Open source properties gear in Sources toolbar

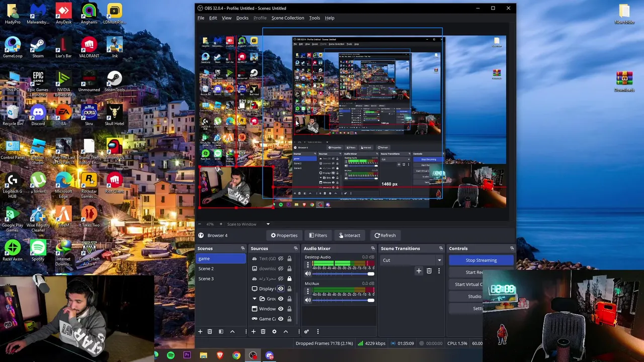pyautogui.click(x=274, y=331)
